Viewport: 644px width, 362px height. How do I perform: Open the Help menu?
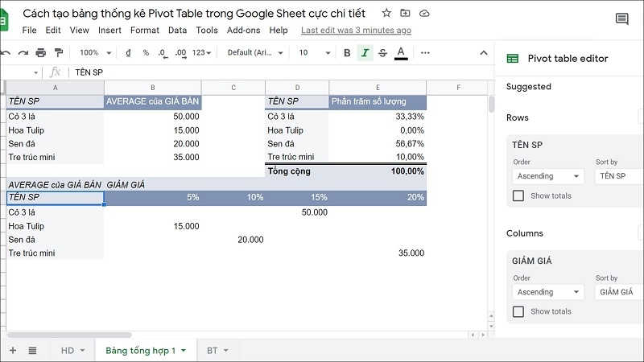coord(279,30)
